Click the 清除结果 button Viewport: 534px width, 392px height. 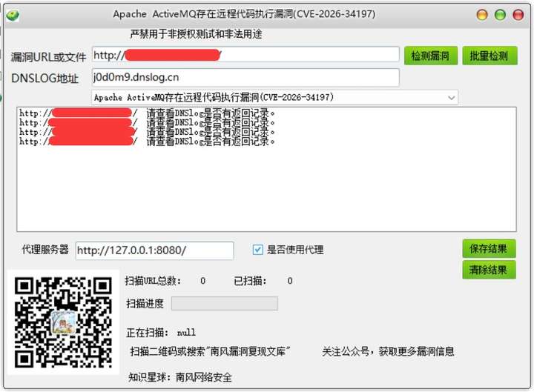coord(489,270)
